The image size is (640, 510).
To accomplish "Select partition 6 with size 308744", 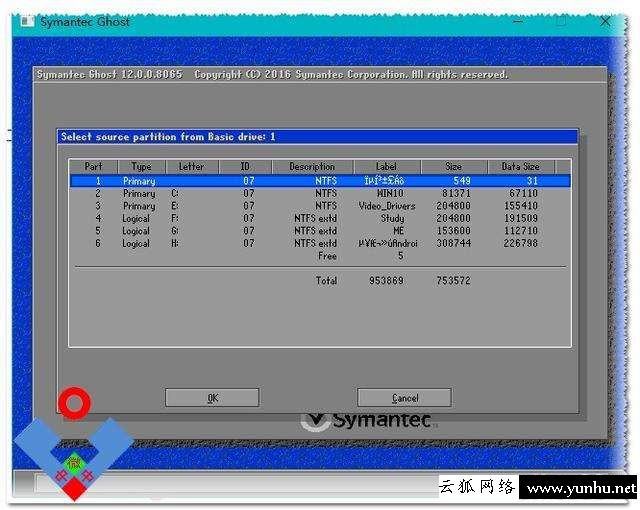I will 320,243.
